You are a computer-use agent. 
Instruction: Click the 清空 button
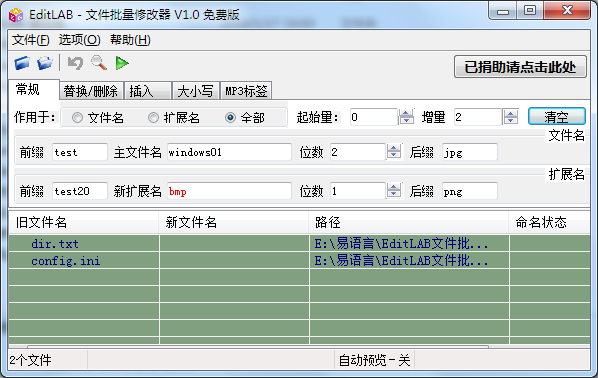pos(556,117)
